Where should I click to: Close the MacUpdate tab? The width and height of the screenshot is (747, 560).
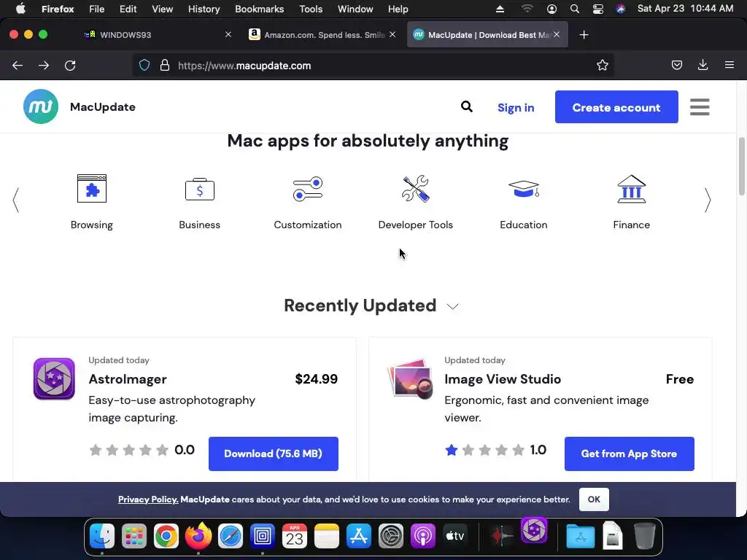tap(557, 34)
